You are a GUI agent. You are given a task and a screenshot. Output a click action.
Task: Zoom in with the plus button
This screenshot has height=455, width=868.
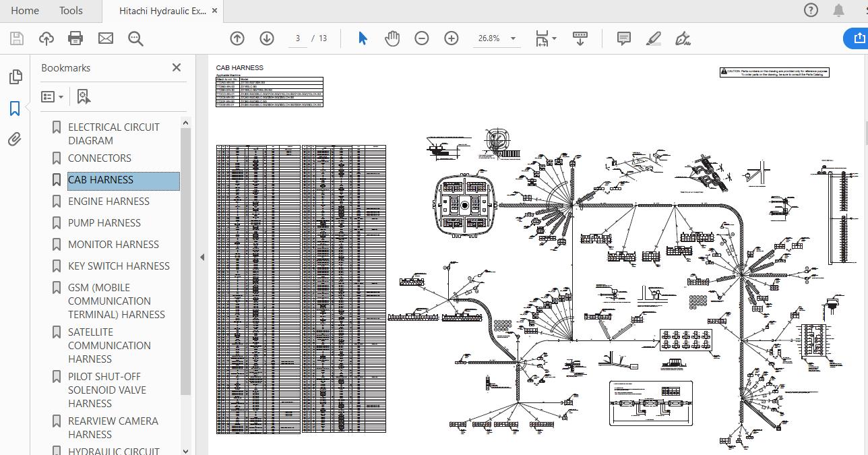click(x=452, y=38)
